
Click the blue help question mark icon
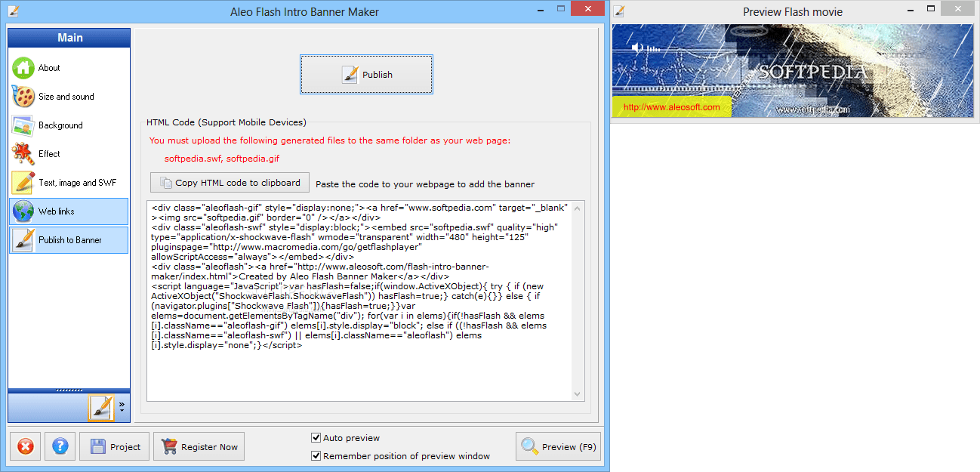[x=60, y=446]
